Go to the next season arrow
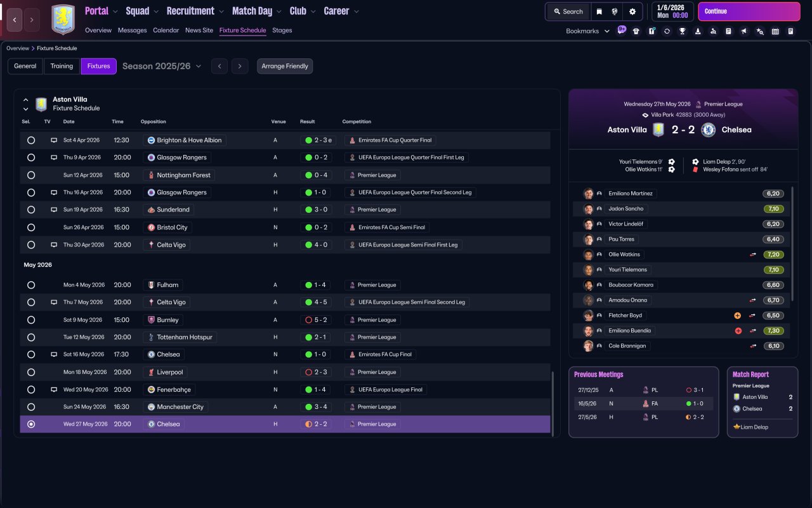The image size is (812, 508). click(239, 66)
